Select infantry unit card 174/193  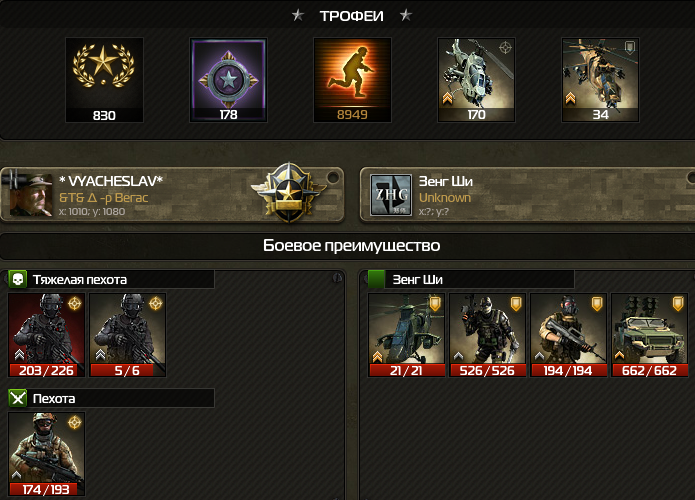pyautogui.click(x=47, y=454)
